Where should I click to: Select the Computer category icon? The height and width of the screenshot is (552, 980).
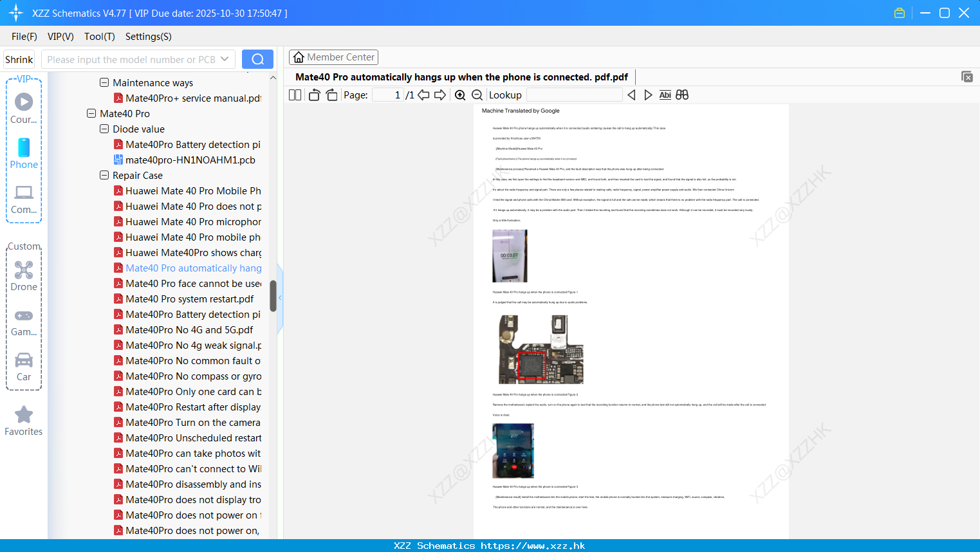(x=24, y=199)
